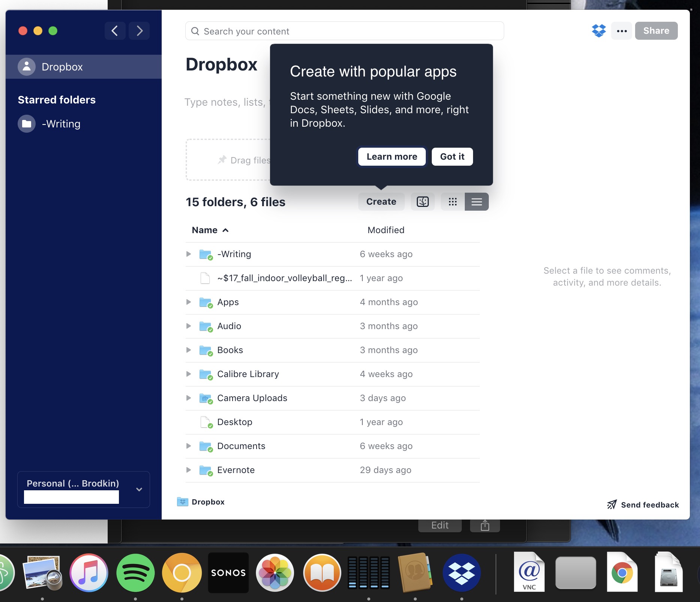Click Learn more in the popup
The height and width of the screenshot is (602, 700).
pos(391,156)
